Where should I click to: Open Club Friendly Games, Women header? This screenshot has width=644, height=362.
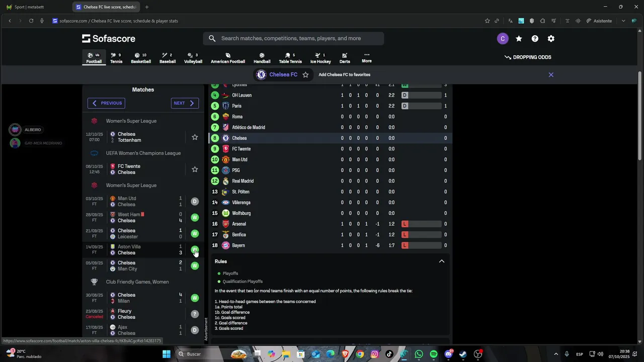coord(143,282)
